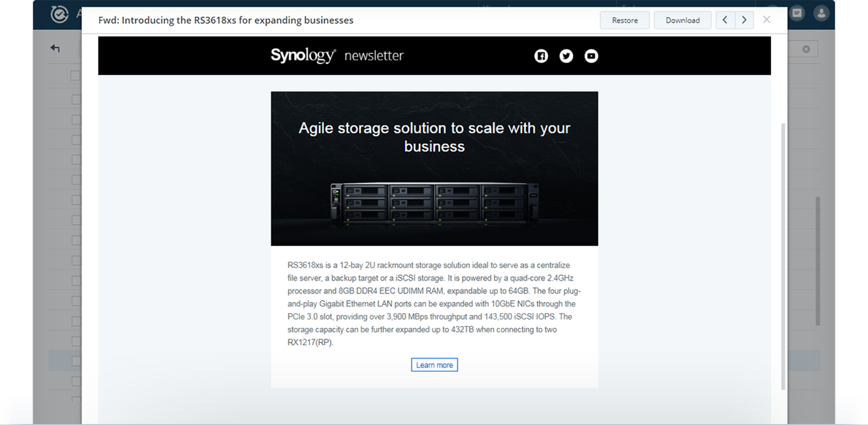
Task: Download the email
Action: tap(682, 20)
